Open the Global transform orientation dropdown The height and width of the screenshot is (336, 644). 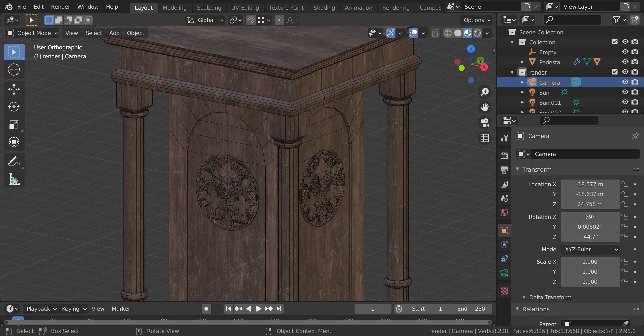click(205, 20)
